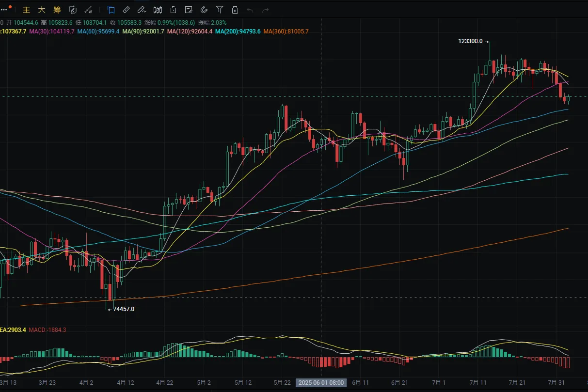Screen dimensions: 588x392
Task: Select the pencil freehand draw tool
Action: click(142, 10)
